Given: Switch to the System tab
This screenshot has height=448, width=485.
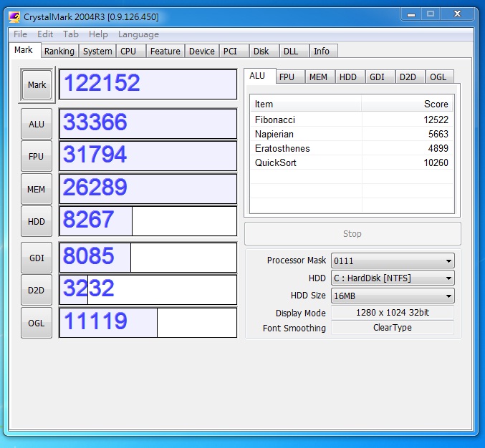Looking at the screenshot, I should click(97, 51).
